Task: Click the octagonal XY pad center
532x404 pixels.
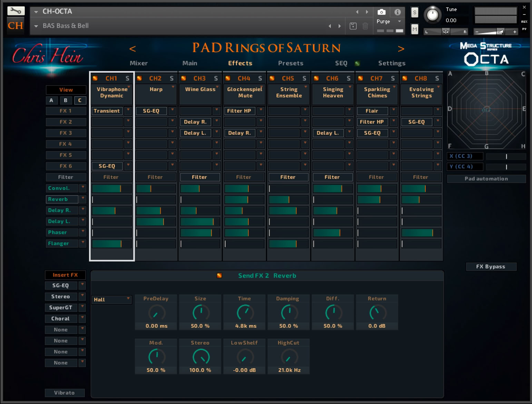Action: tap(486, 110)
